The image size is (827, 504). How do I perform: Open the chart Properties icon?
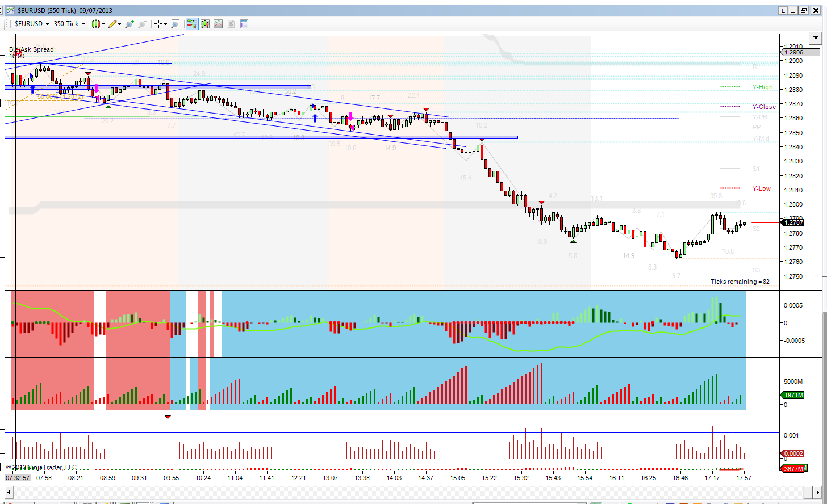pyautogui.click(x=244, y=24)
